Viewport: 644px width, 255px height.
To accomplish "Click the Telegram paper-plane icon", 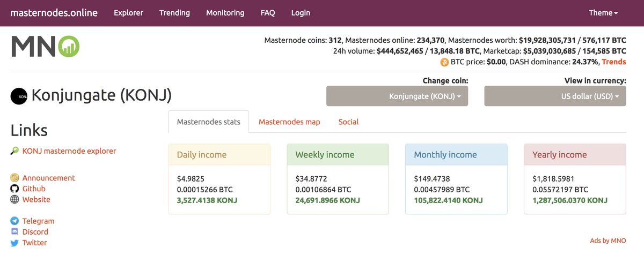I will (14, 221).
